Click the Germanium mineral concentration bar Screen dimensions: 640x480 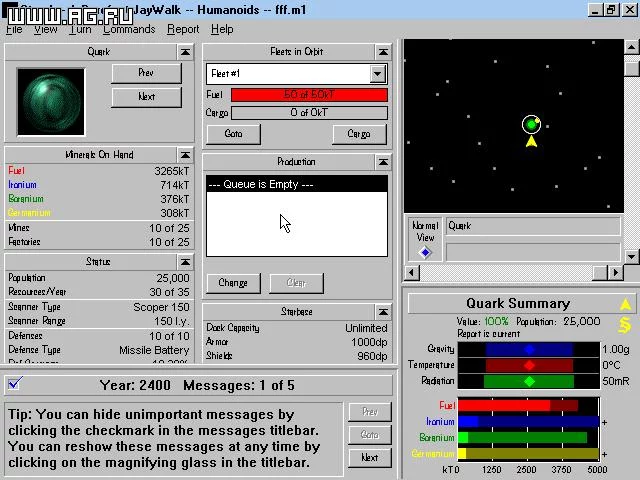click(x=529, y=454)
